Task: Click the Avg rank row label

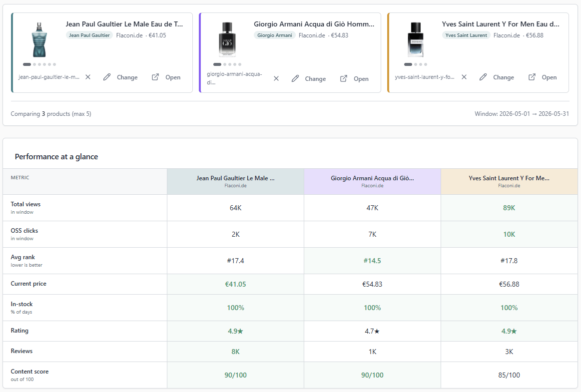Action: 22,257
